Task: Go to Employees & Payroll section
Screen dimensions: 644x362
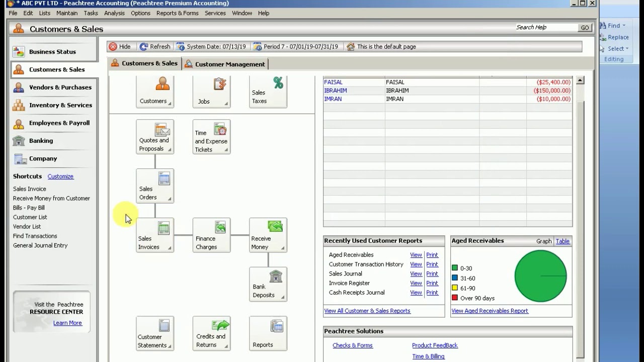Action: [x=54, y=123]
